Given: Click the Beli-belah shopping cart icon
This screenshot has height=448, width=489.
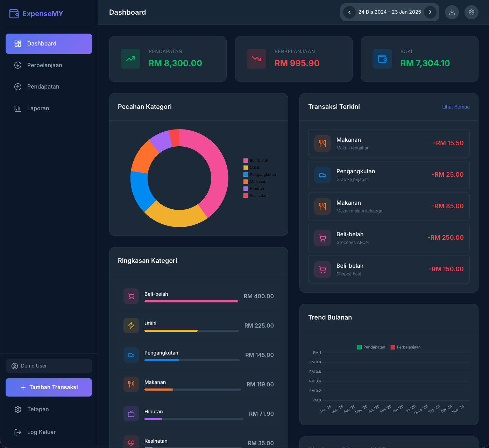Looking at the screenshot, I should click(322, 238).
